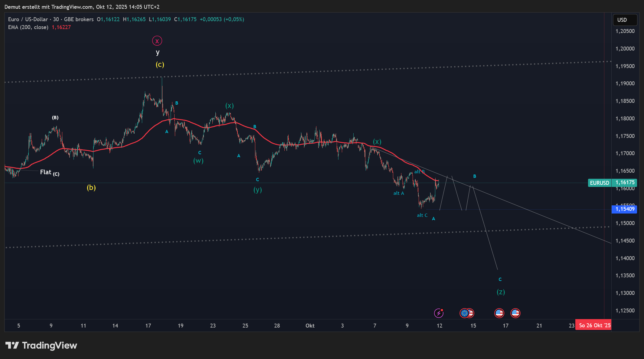Select the 'Flat' text annotation
Viewport: 644px width, 359px height.
coord(46,172)
